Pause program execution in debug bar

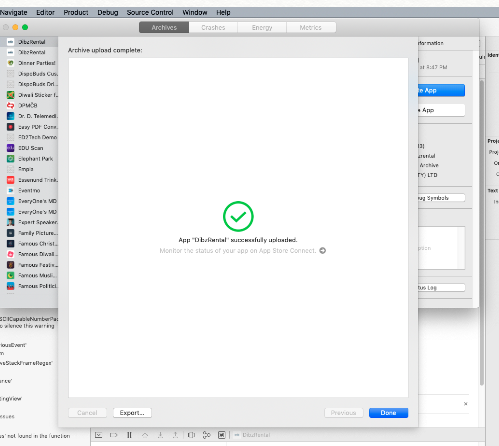tap(129, 435)
